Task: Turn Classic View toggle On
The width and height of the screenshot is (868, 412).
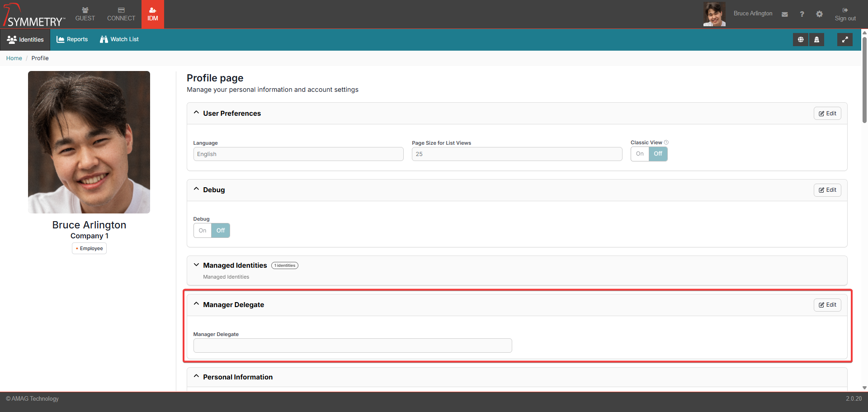Action: coord(640,154)
